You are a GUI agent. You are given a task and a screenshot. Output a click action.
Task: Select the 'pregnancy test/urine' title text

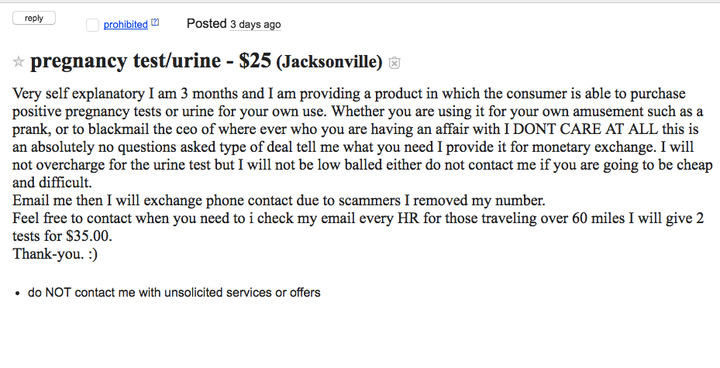(125, 61)
